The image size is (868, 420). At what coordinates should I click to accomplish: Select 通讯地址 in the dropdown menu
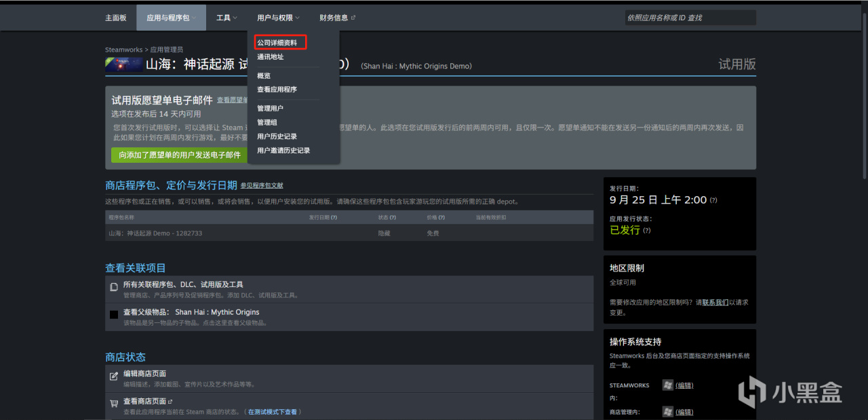click(x=271, y=57)
